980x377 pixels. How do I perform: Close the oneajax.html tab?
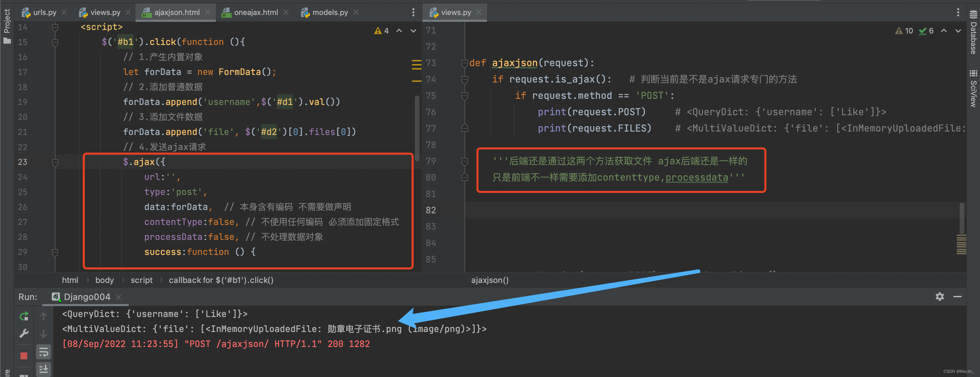[286, 12]
